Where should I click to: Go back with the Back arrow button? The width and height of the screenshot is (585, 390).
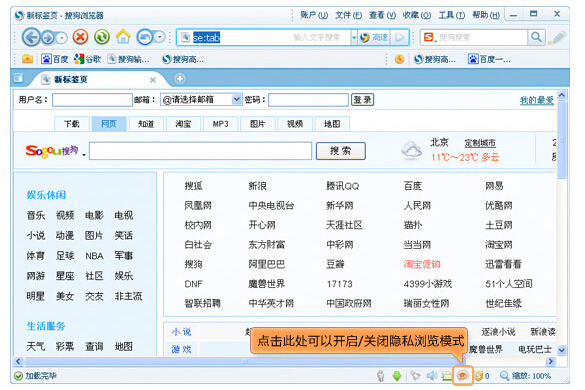point(31,37)
